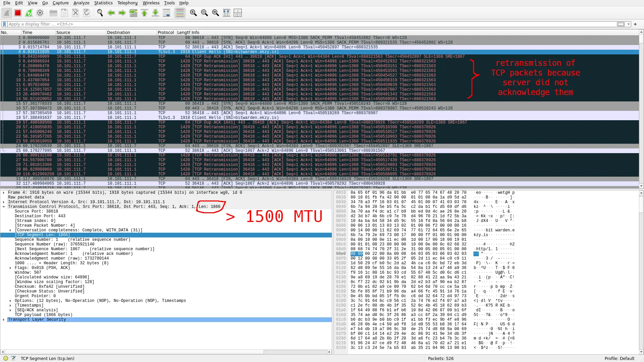Go to the first packet

(x=144, y=13)
